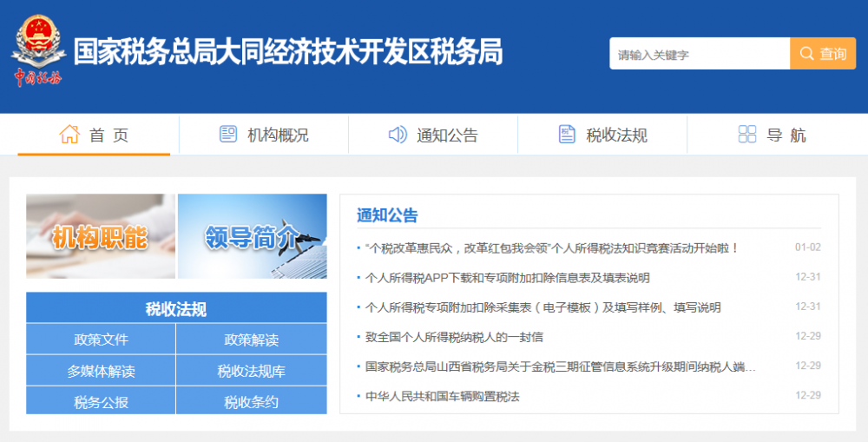Open the 通知公告 menu item
868x442 pixels.
(x=433, y=135)
